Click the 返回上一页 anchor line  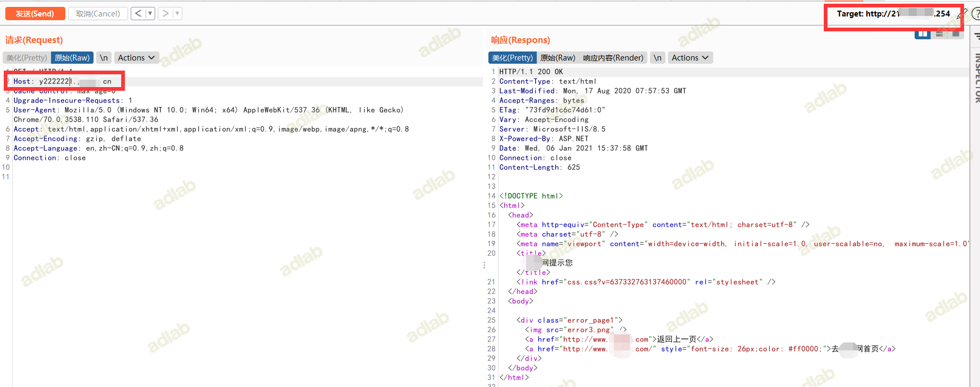click(x=619, y=339)
